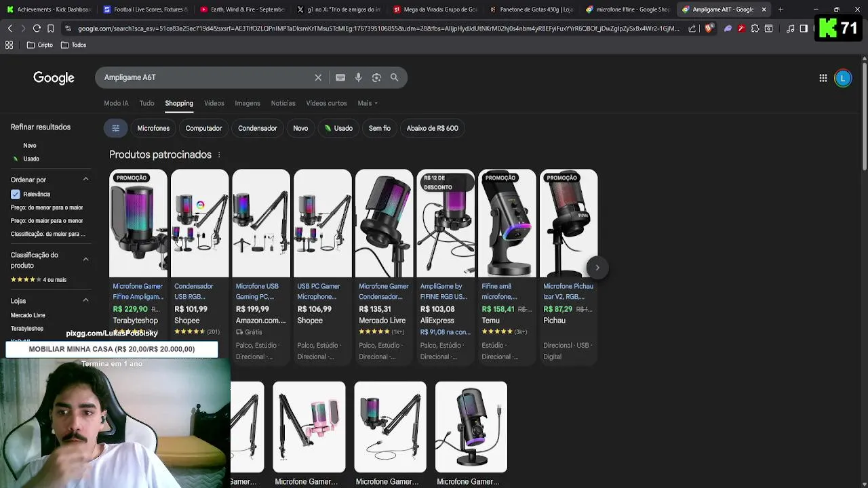Click the Google logo
The image size is (868, 488).
click(x=54, y=78)
